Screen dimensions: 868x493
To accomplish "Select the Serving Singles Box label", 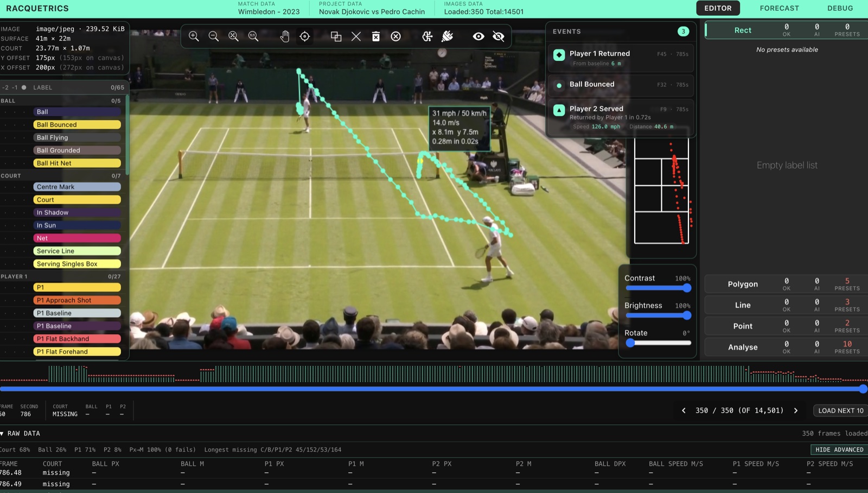I will [x=77, y=264].
